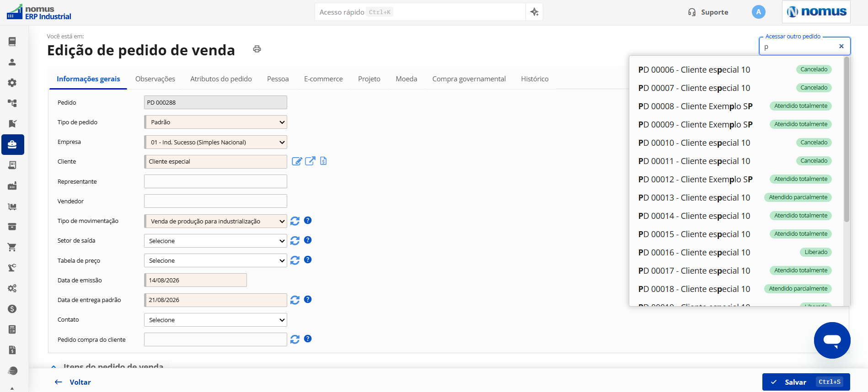Viewport: 868px width, 392px height.
Task: Switch to Histórico tab
Action: 535,79
